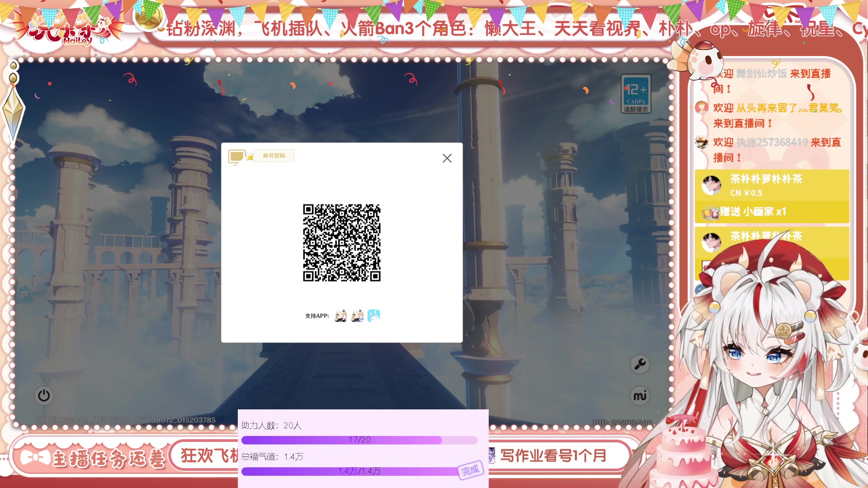The image size is (868, 488).
Task: Open the 12+ CADPA age rating notice
Action: pyautogui.click(x=636, y=94)
